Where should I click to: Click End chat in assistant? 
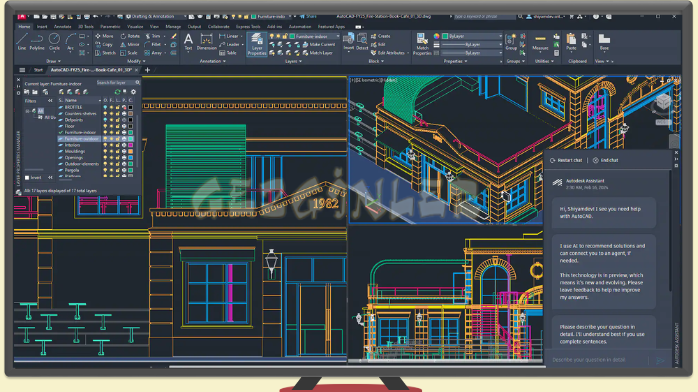(x=605, y=160)
